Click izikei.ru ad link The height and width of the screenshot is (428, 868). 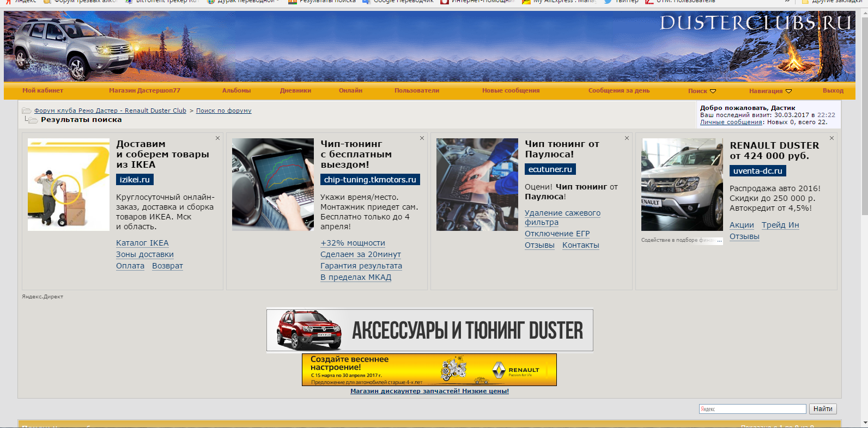click(x=135, y=180)
